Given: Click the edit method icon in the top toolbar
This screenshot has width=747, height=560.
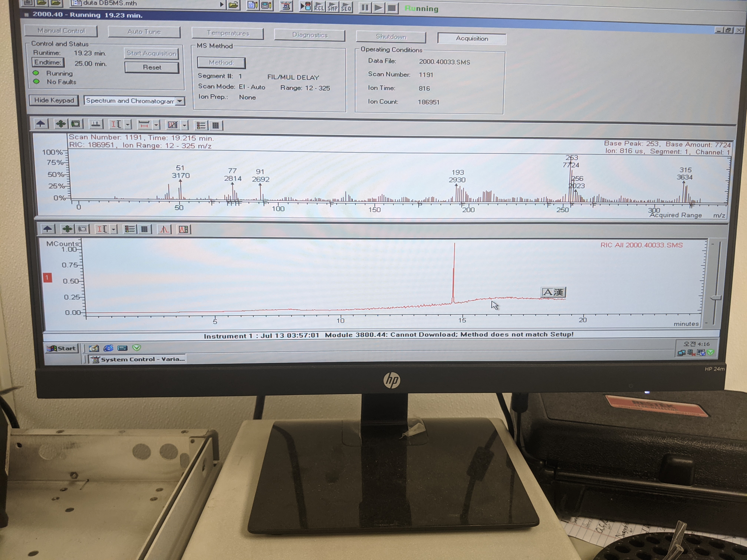Looking at the screenshot, I should coord(253,5).
